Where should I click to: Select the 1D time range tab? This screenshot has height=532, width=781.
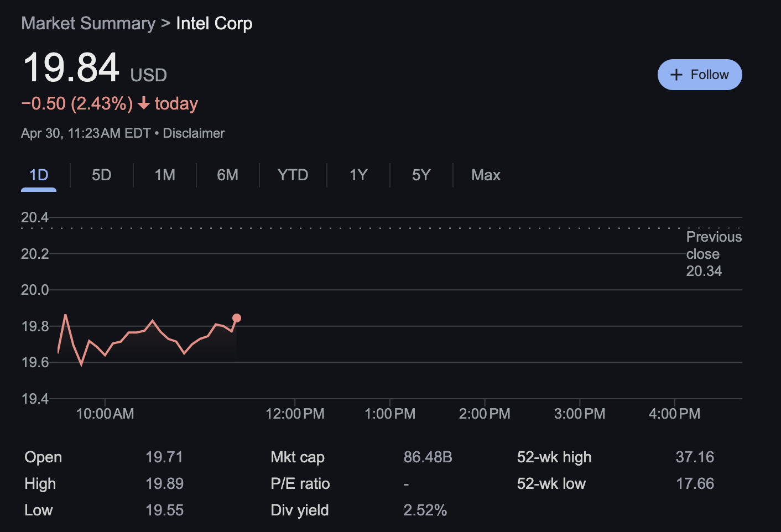click(39, 175)
